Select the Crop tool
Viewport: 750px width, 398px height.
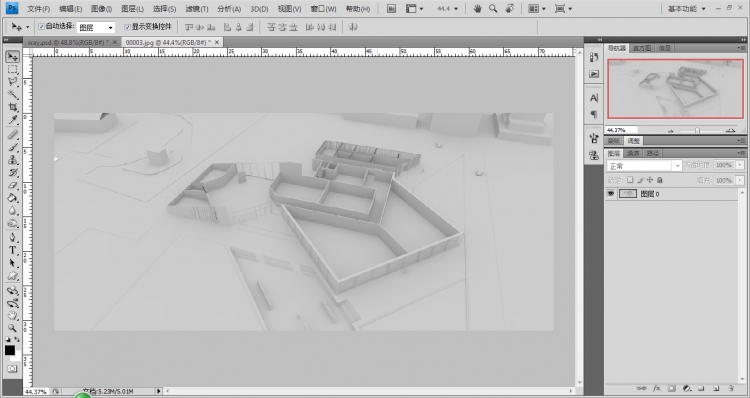[12, 107]
